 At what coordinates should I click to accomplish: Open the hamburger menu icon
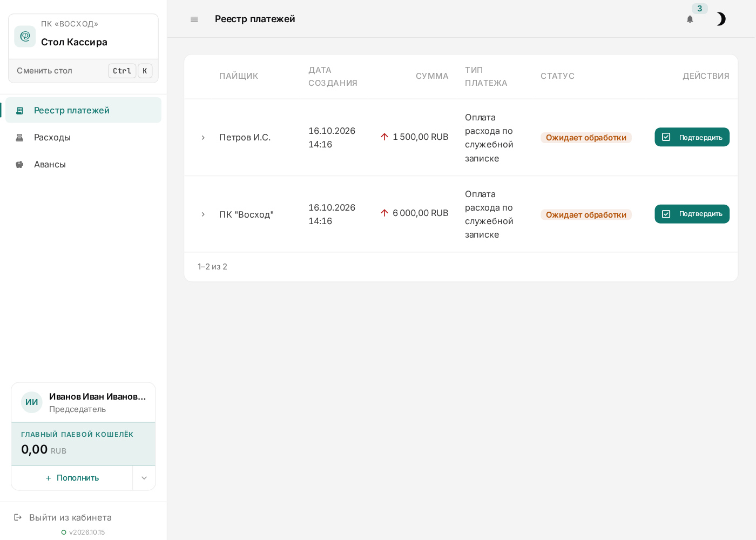point(194,19)
